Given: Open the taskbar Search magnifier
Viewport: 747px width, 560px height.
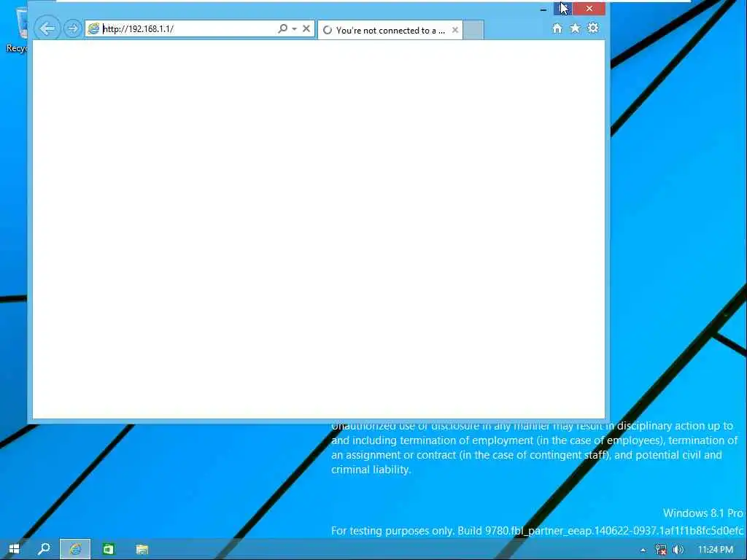Looking at the screenshot, I should [44, 549].
